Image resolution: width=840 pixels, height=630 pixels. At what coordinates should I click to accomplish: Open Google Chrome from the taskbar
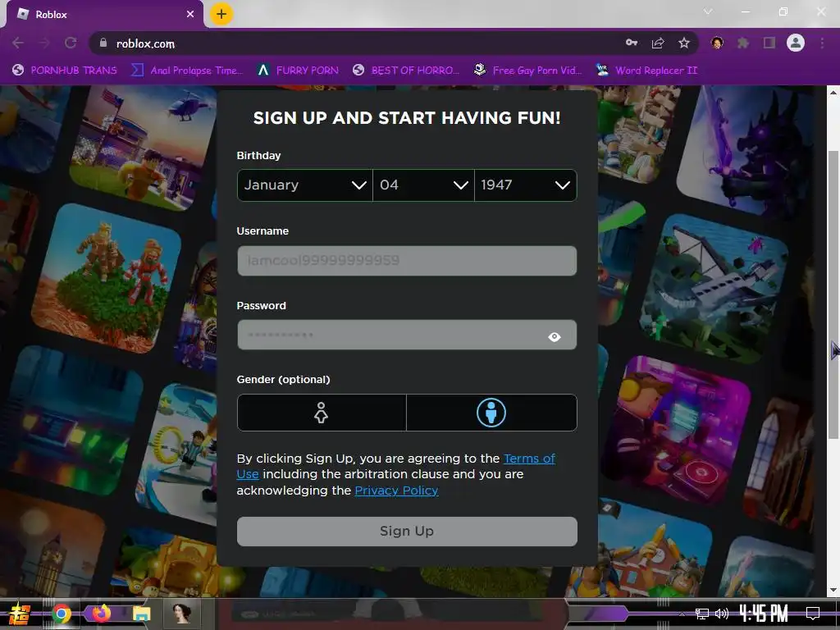pos(61,614)
